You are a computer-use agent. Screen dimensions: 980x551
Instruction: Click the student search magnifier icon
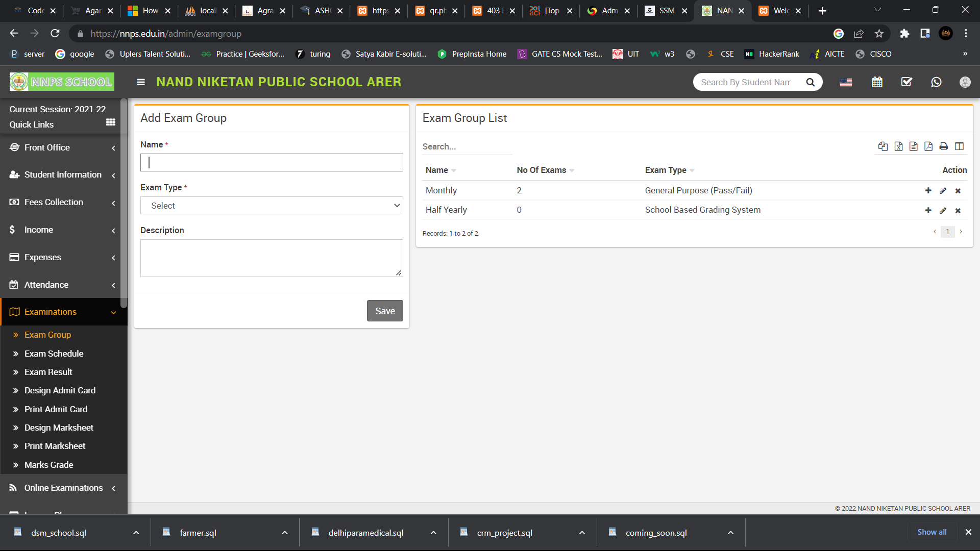coord(810,82)
